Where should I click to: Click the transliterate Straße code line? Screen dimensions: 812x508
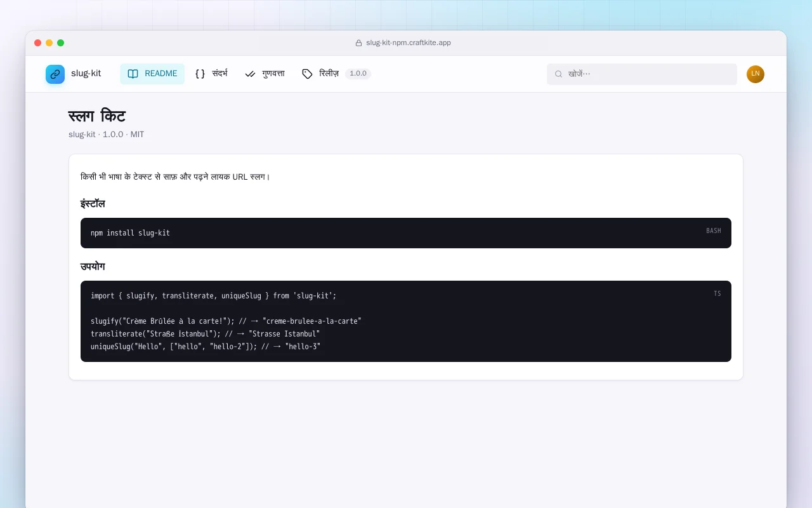pyautogui.click(x=206, y=334)
